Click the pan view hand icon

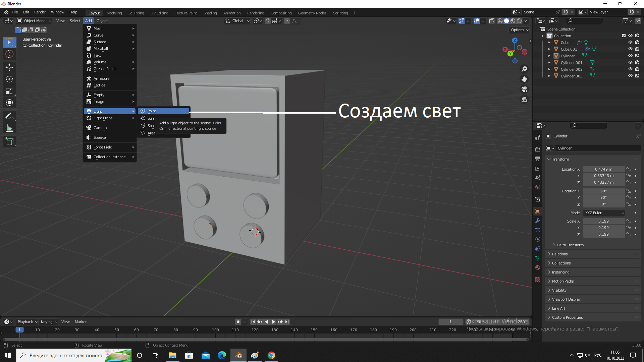pos(524,79)
